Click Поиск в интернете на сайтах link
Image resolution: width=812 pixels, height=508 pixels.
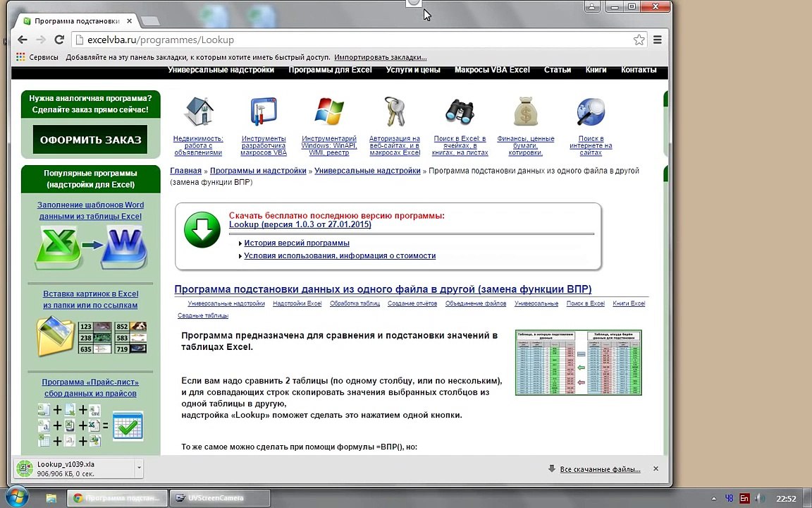tap(591, 145)
